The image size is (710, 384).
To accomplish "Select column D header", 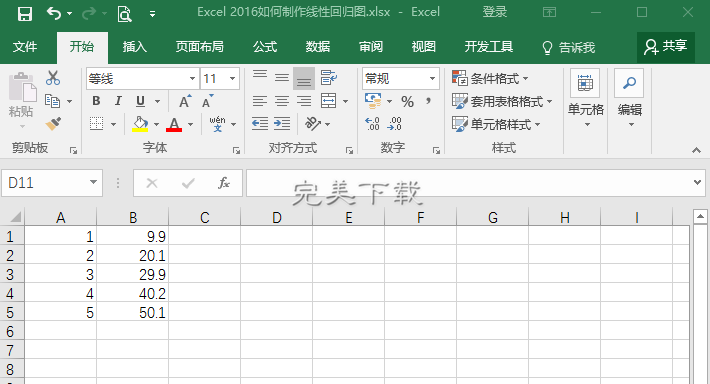I will pos(276,218).
